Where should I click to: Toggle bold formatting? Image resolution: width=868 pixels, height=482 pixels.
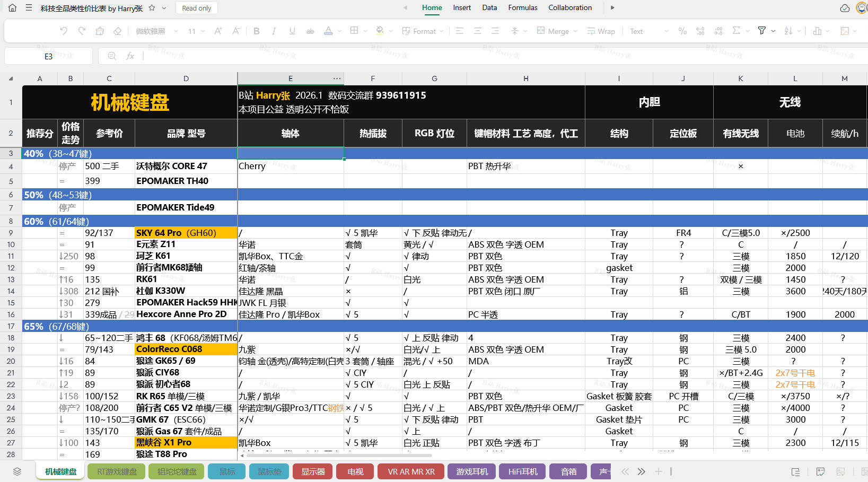[x=257, y=31]
